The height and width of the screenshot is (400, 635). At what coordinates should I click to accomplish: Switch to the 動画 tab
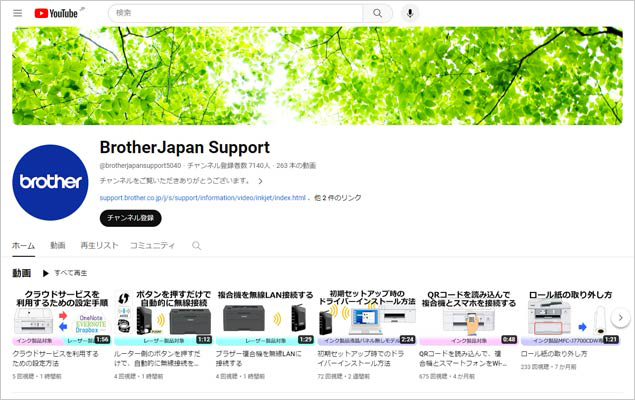pyautogui.click(x=58, y=245)
